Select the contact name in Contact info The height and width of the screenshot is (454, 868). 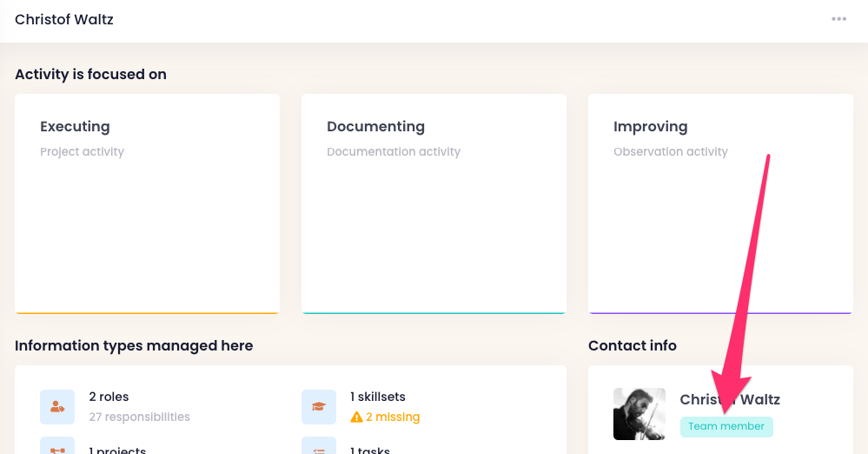click(x=730, y=400)
